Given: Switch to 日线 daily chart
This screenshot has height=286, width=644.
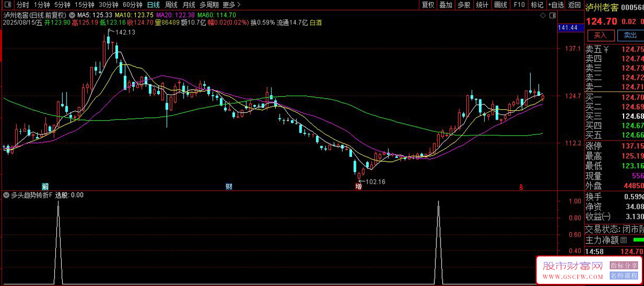Looking at the screenshot, I should coord(153,5).
